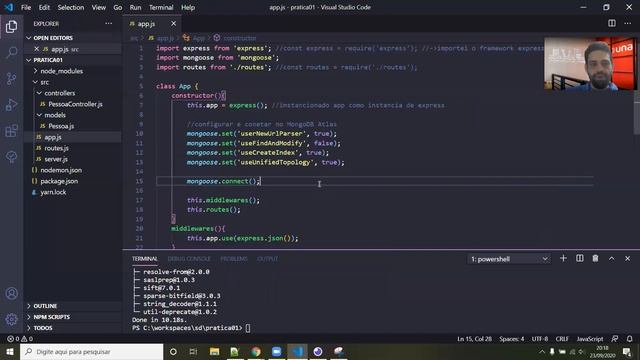Open Task View on taskbar
Viewport: 640px width, 360px height.
(193, 351)
